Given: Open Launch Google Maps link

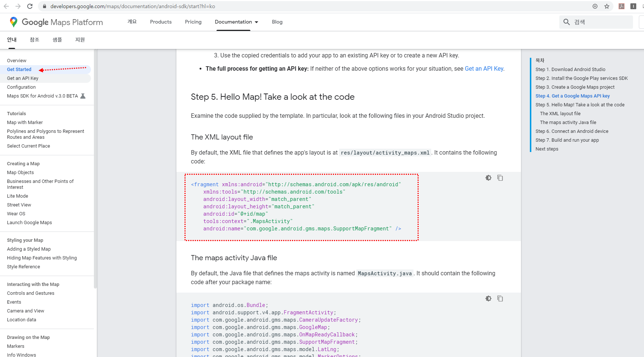Looking at the screenshot, I should (x=29, y=223).
